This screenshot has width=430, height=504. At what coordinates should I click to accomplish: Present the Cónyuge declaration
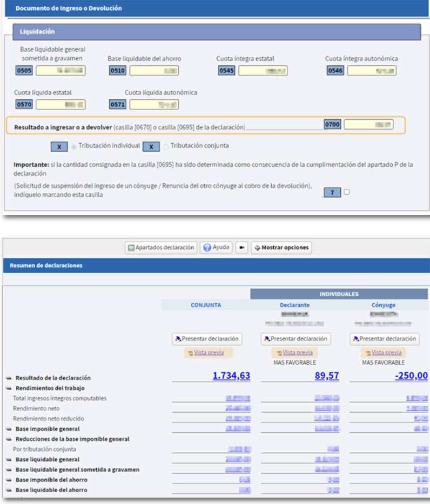click(385, 339)
